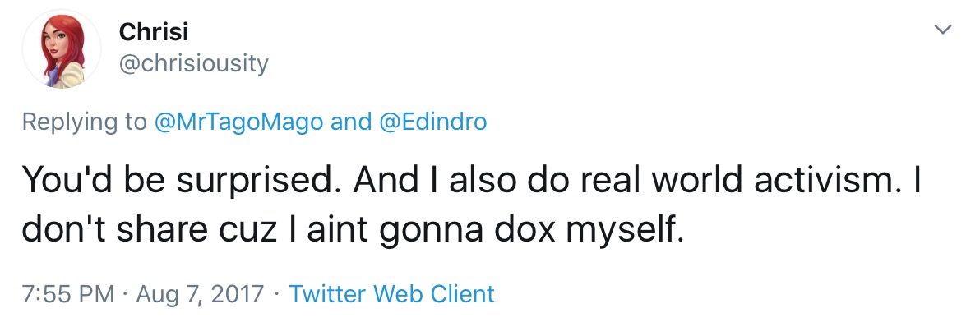Visit the @chrisiousity handle

tap(193, 63)
